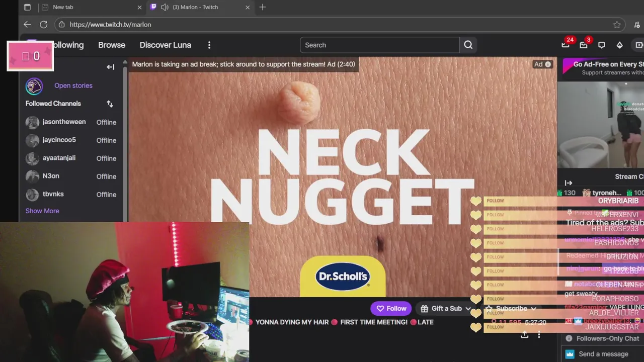Viewport: 644px width, 362px height.
Task: Open the Get Bits diamond icon
Action: pyautogui.click(x=619, y=45)
